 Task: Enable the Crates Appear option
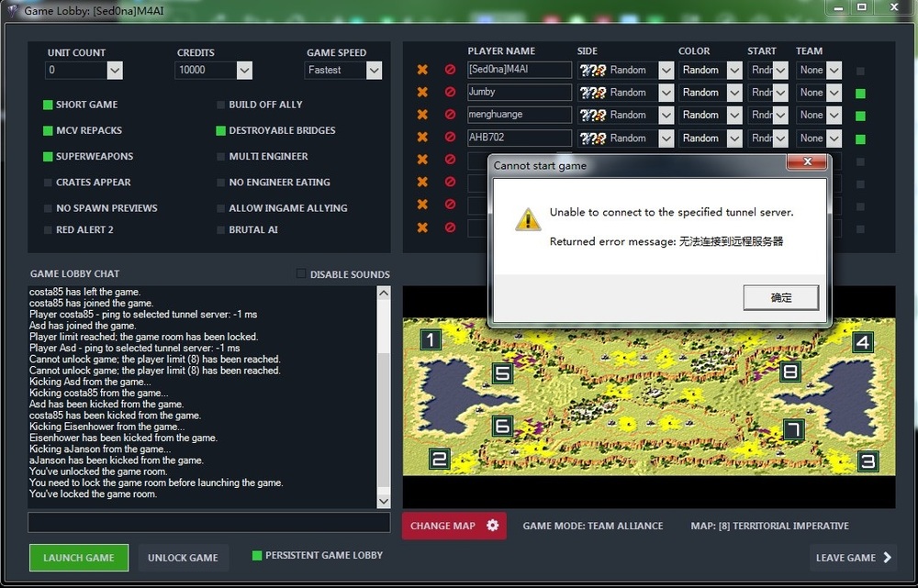(48, 183)
